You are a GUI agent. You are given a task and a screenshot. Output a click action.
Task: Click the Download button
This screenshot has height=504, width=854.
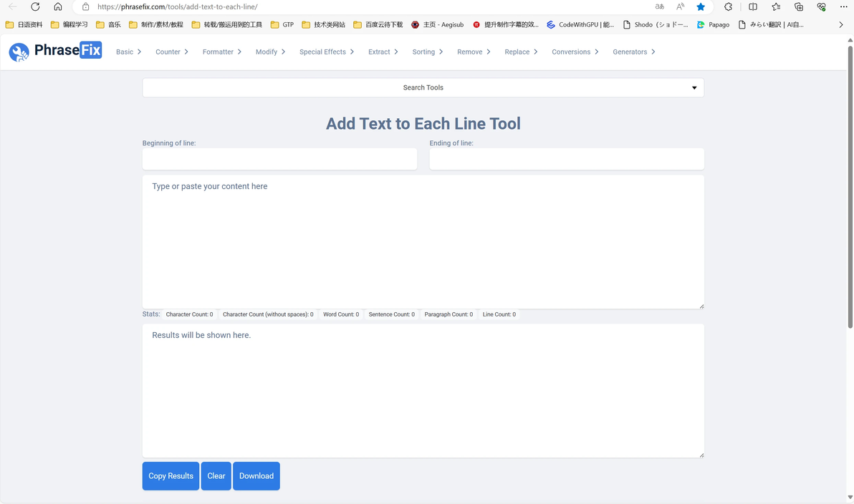tap(256, 475)
